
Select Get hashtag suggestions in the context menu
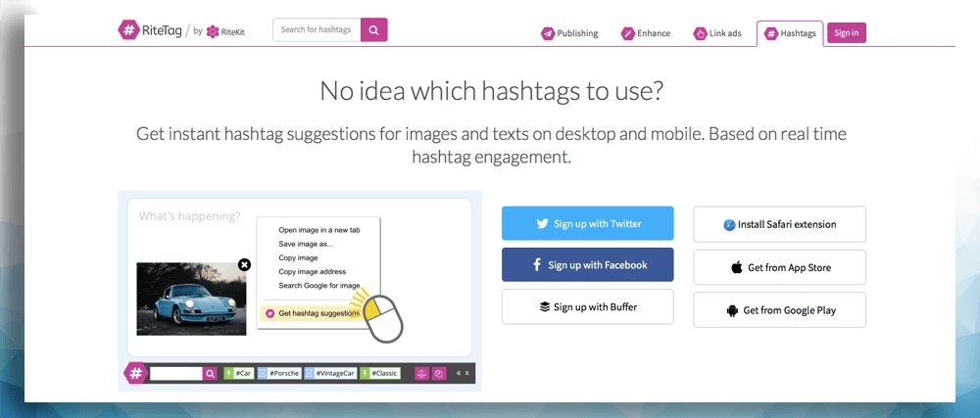(311, 313)
